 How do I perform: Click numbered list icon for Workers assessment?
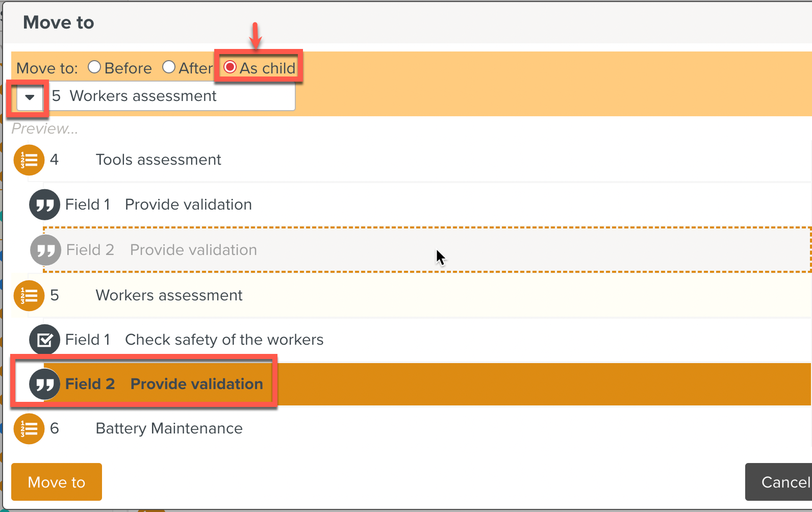pos(29,296)
